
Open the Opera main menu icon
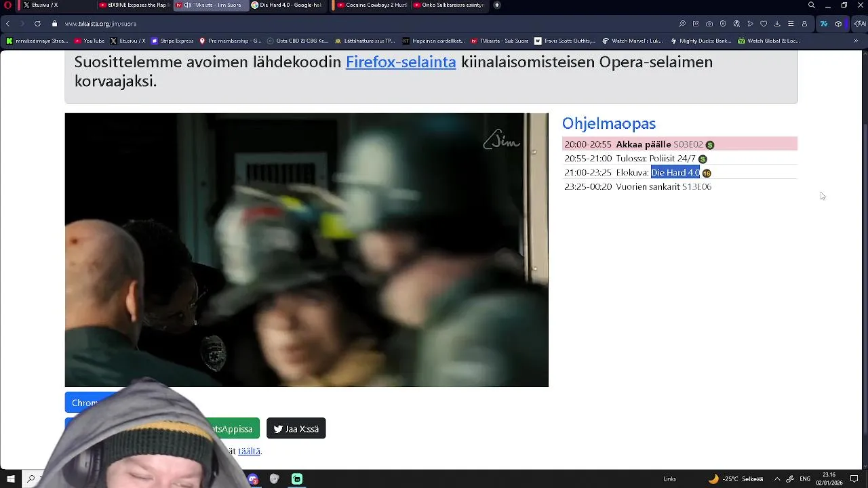(8, 5)
